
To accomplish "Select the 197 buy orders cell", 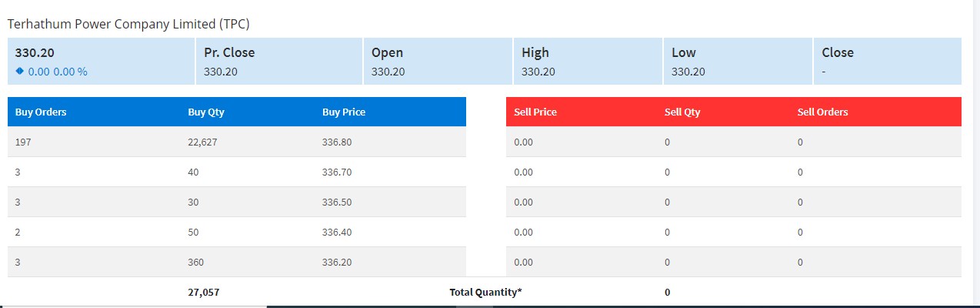I will [x=22, y=142].
